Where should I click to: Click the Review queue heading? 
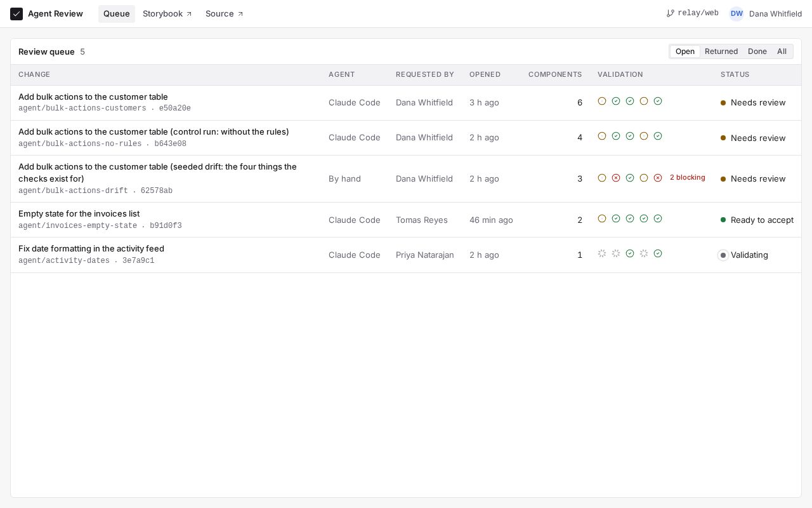point(46,52)
